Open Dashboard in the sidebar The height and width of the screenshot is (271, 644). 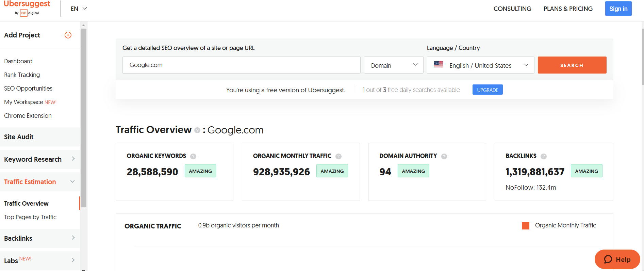click(18, 61)
